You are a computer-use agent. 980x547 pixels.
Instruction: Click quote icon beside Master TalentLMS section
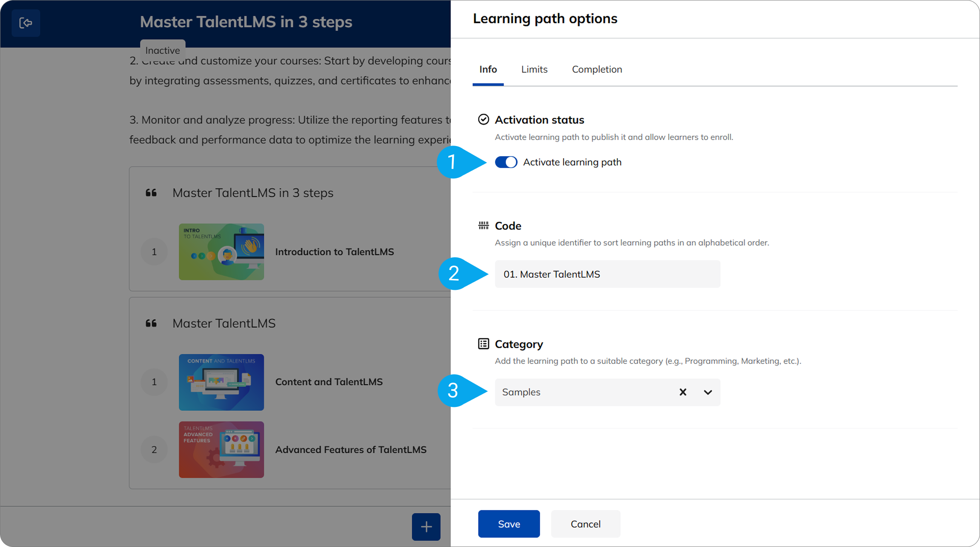click(x=151, y=324)
